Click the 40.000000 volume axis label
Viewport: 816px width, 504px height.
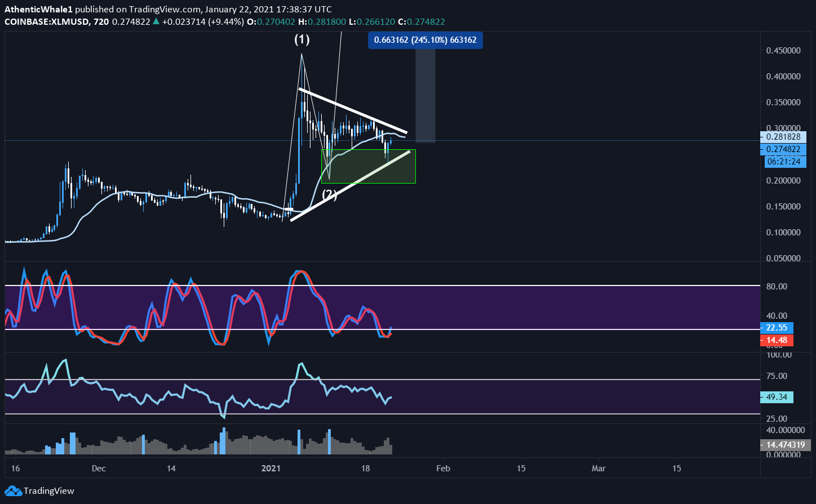point(785,430)
